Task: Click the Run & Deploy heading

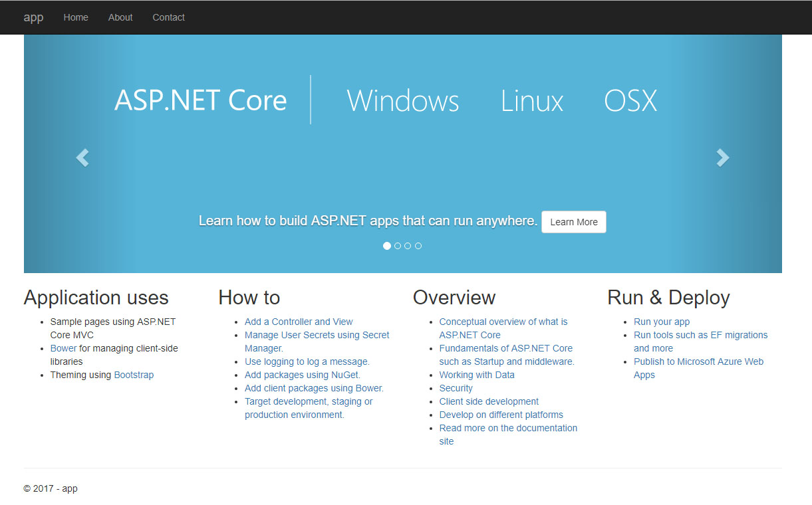Action: 668,297
